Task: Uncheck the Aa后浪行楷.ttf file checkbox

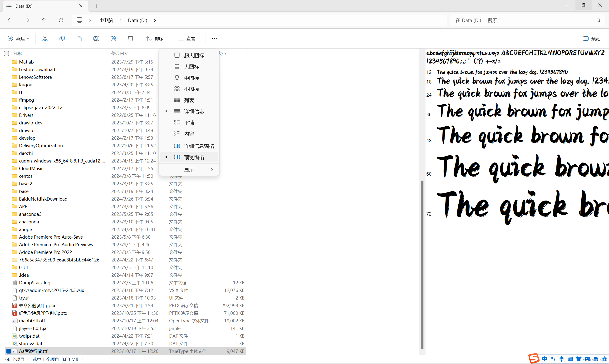Action: [x=9, y=351]
